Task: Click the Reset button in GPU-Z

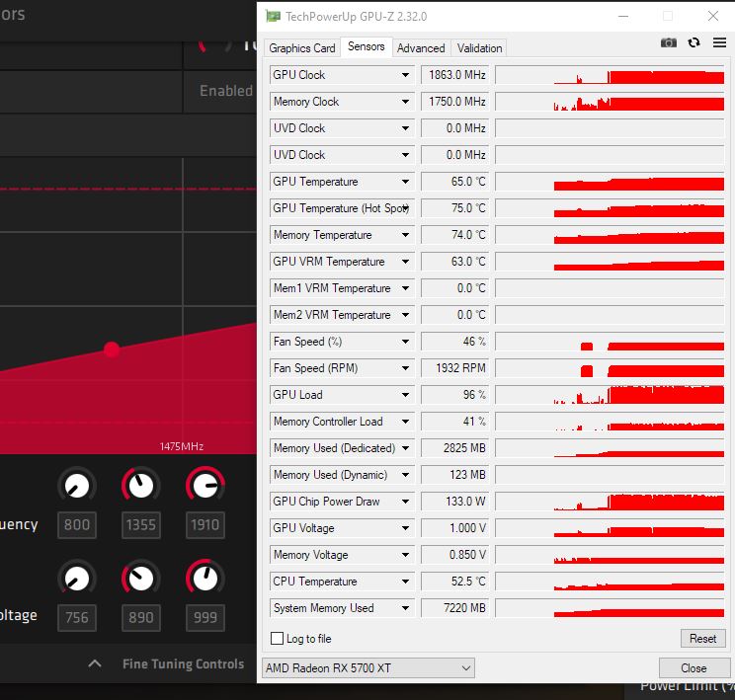Action: point(702,638)
